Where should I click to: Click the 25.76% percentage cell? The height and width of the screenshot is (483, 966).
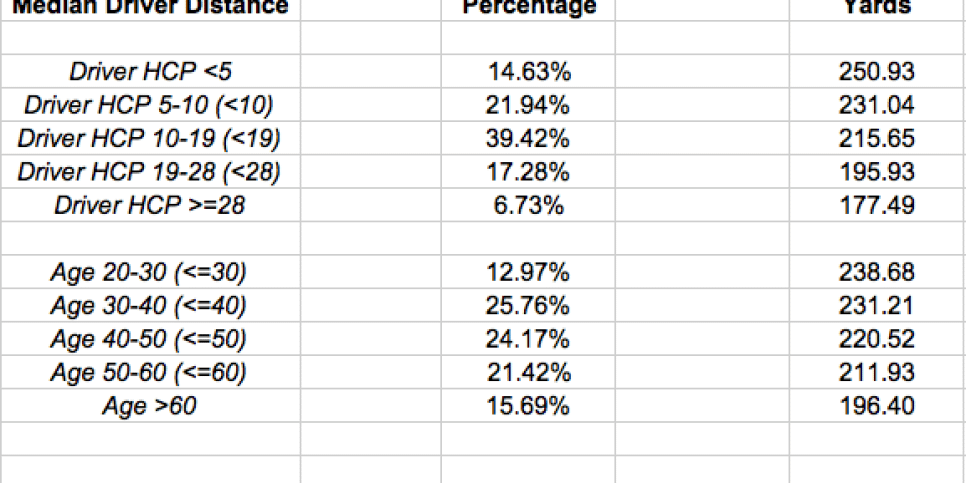[528, 306]
